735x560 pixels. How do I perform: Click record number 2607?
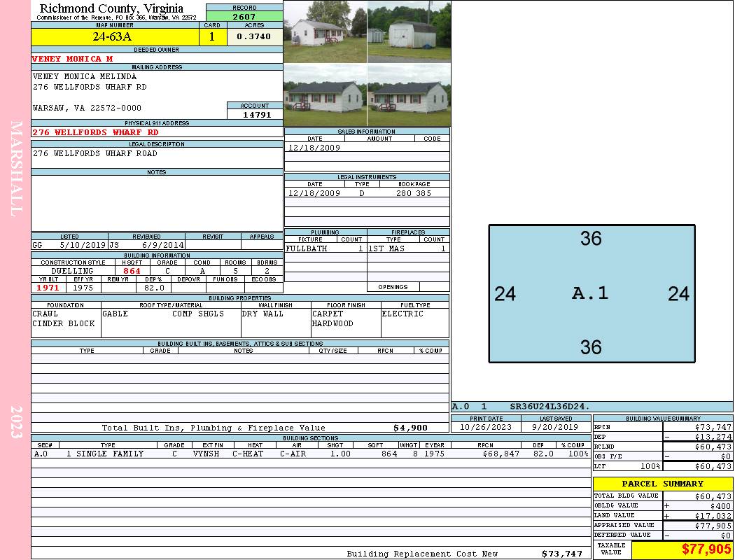tap(244, 16)
